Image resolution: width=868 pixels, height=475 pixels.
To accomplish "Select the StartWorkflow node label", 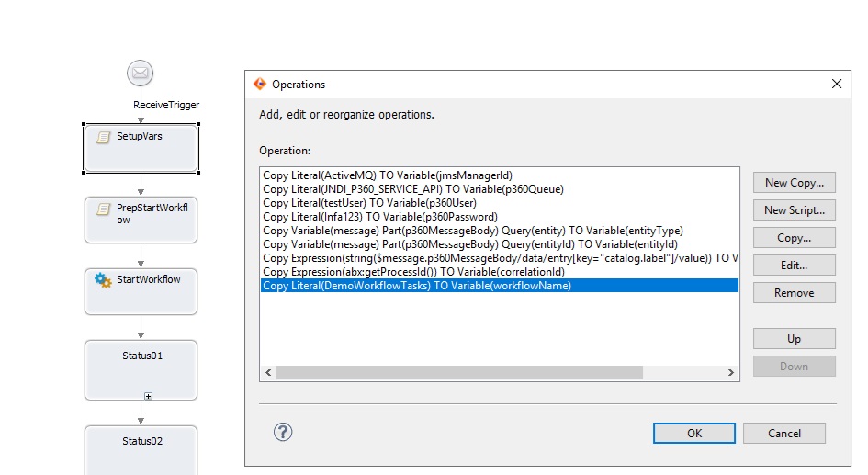I will point(149,279).
